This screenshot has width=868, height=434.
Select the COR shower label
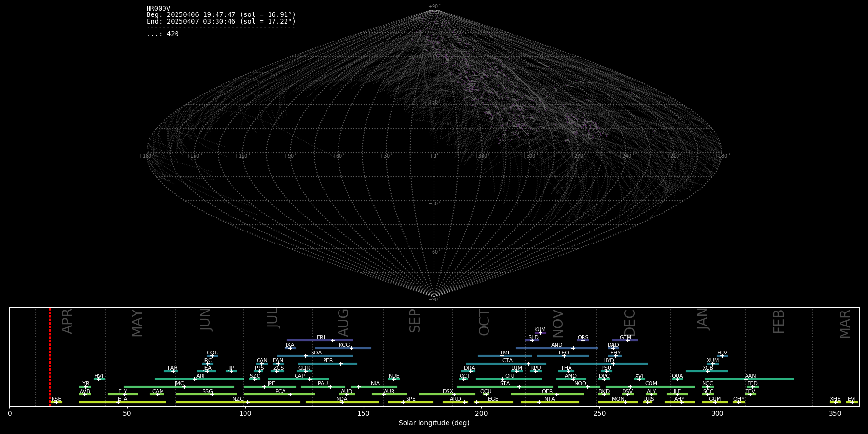212,353
